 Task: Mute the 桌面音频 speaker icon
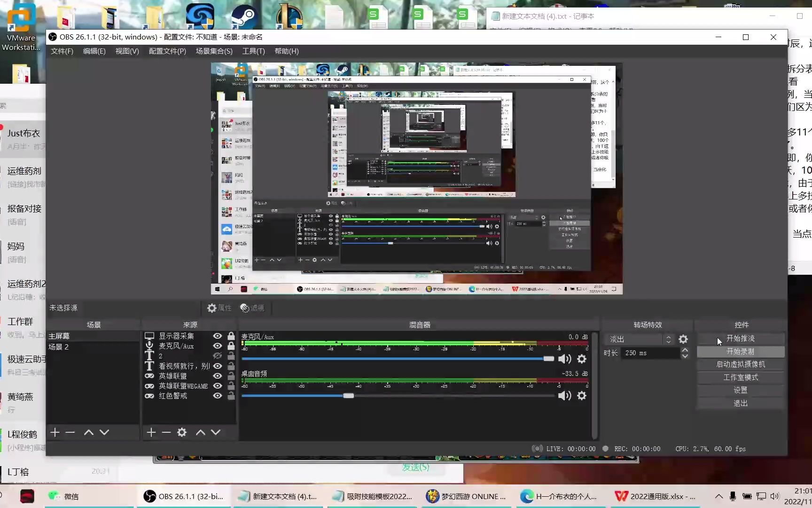[x=564, y=396]
